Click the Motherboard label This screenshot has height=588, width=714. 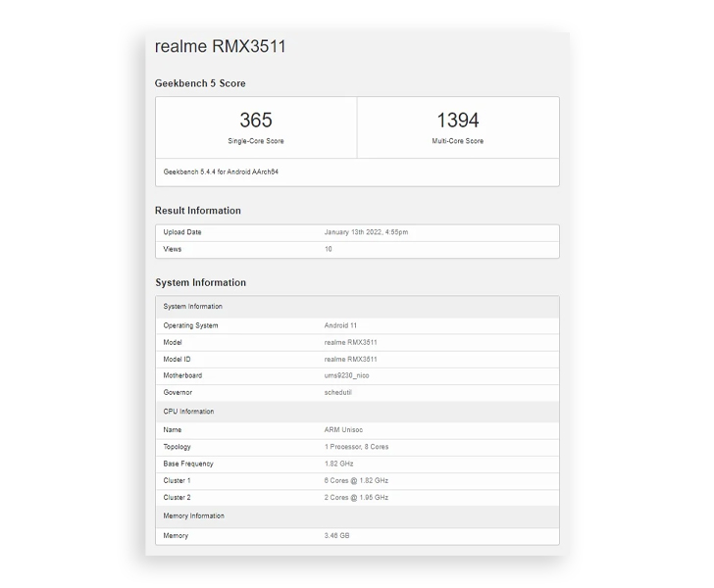click(x=182, y=375)
